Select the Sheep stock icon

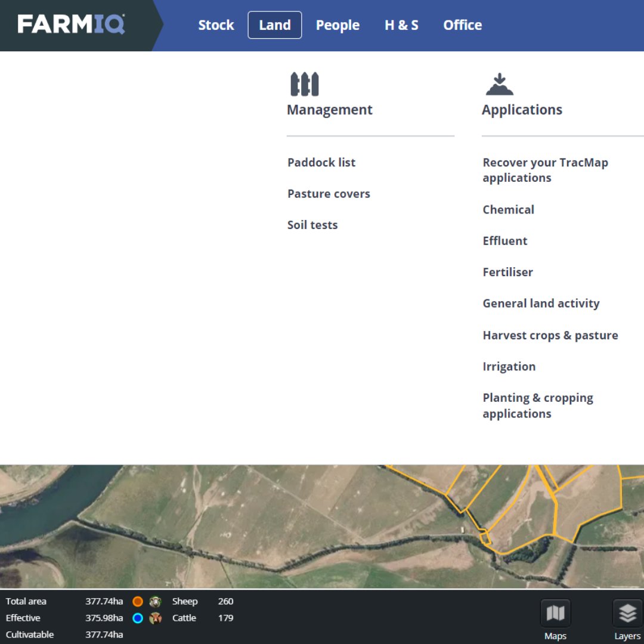point(155,601)
